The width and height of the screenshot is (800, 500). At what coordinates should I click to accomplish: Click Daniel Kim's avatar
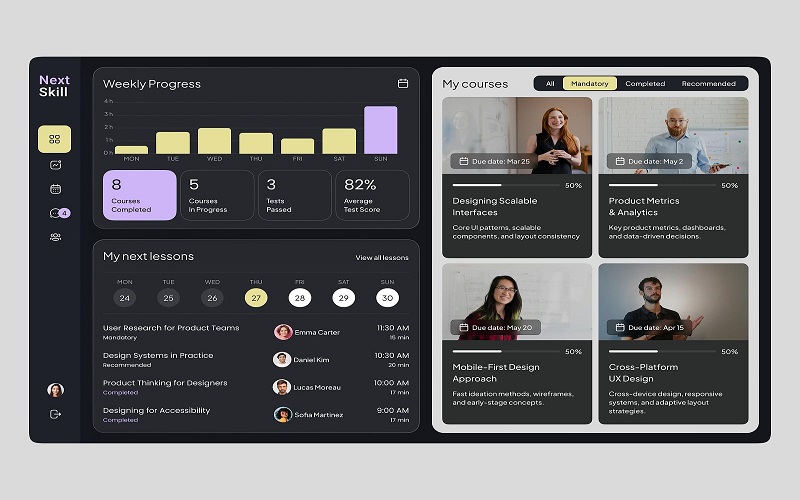(x=282, y=359)
